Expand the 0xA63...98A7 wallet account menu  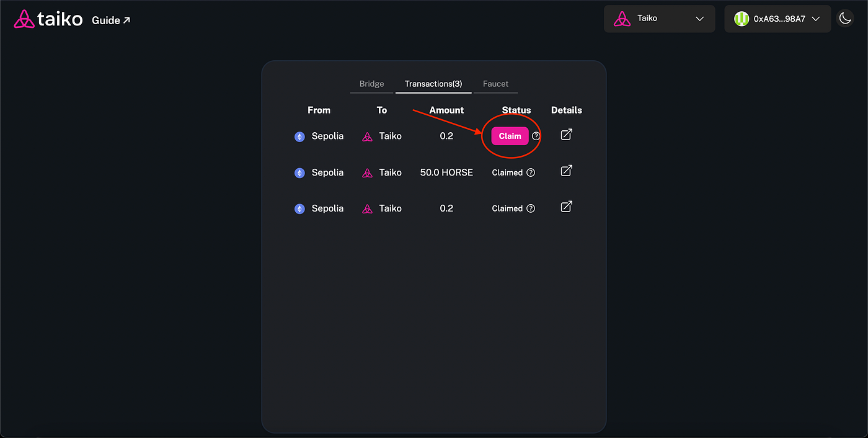click(777, 19)
